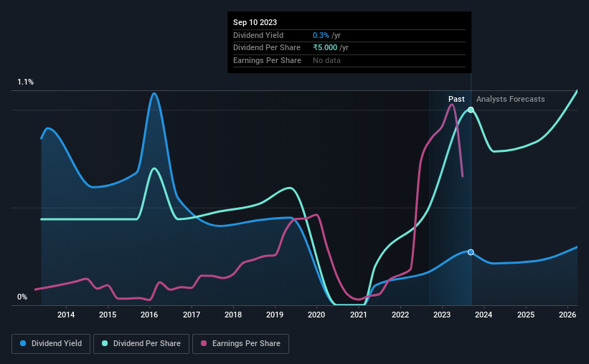Click the 2018 x-axis label

click(x=233, y=315)
